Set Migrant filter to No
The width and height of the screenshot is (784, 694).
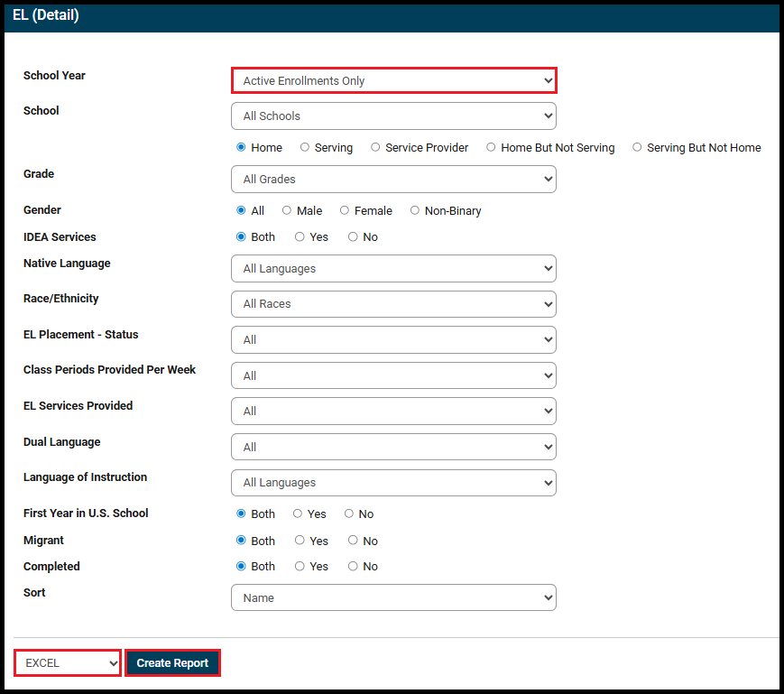tap(353, 541)
